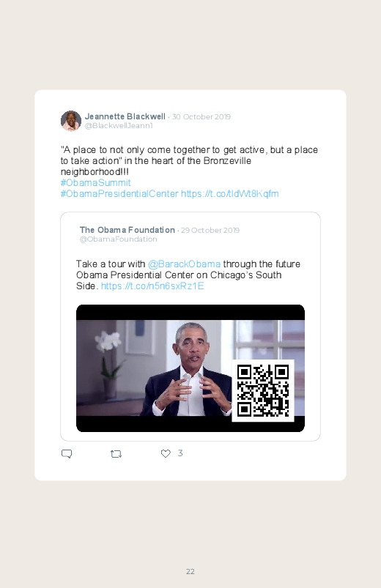Click the retweet arrows icon

116,454
